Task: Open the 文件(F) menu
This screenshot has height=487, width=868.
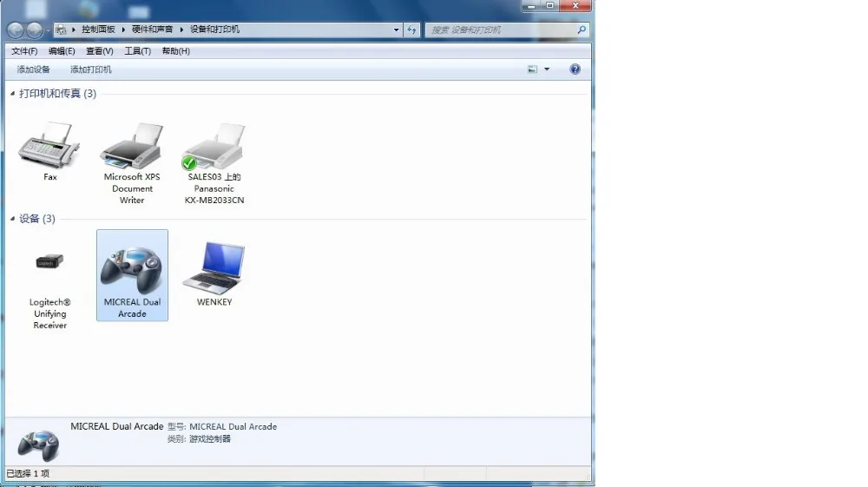Action: [x=24, y=51]
